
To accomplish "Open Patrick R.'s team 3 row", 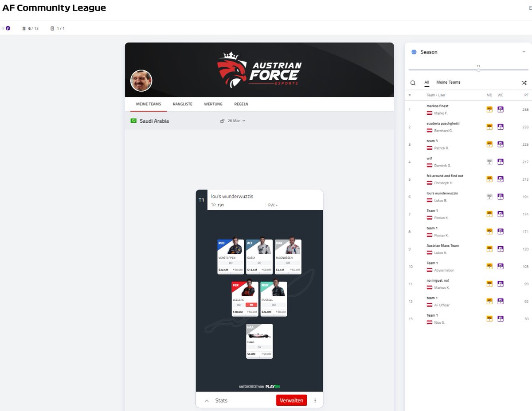I will (x=469, y=144).
